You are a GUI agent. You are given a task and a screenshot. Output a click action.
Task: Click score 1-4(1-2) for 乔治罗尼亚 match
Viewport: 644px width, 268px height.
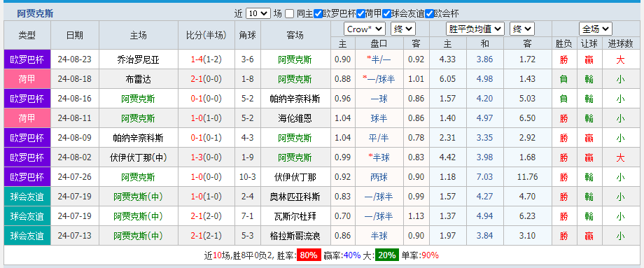[206, 59]
